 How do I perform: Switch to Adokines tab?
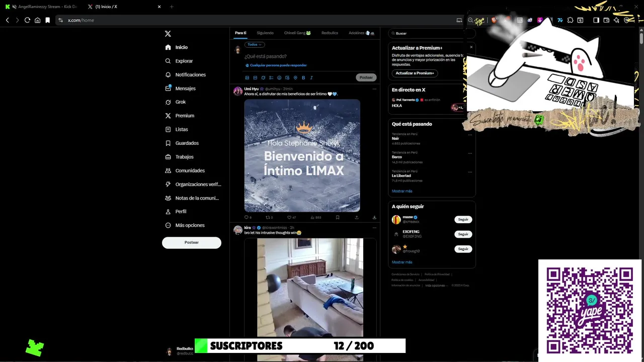pyautogui.click(x=361, y=33)
